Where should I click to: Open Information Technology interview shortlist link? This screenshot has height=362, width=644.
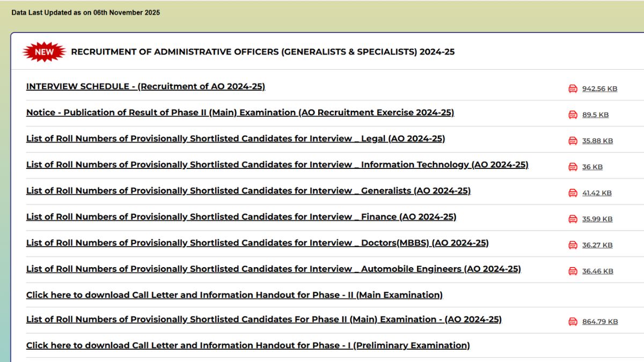click(277, 165)
